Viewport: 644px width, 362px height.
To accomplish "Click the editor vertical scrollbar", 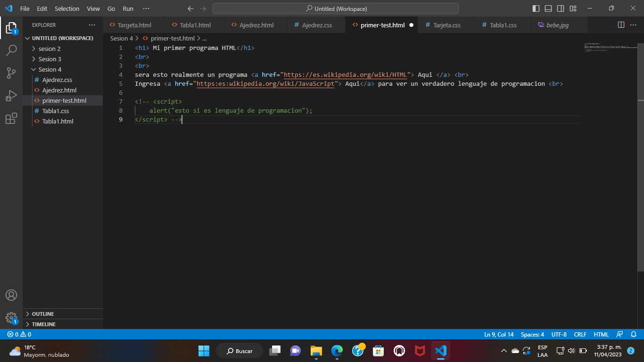I will (641, 157).
